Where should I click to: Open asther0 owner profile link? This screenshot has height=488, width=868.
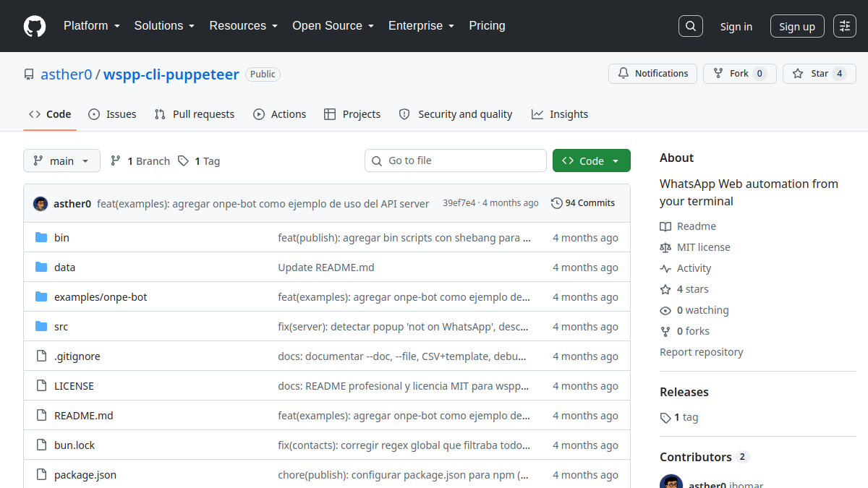click(x=67, y=74)
